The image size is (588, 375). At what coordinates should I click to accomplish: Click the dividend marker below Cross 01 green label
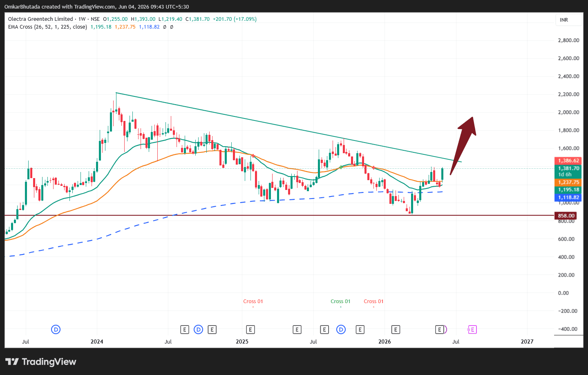341,329
